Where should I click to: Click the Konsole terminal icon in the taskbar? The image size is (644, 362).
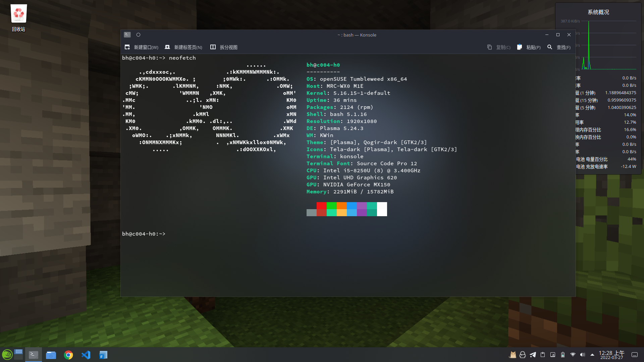[34, 355]
